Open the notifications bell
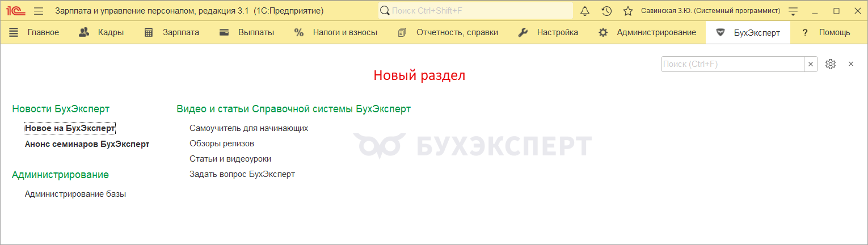The image size is (868, 245). 585,11
